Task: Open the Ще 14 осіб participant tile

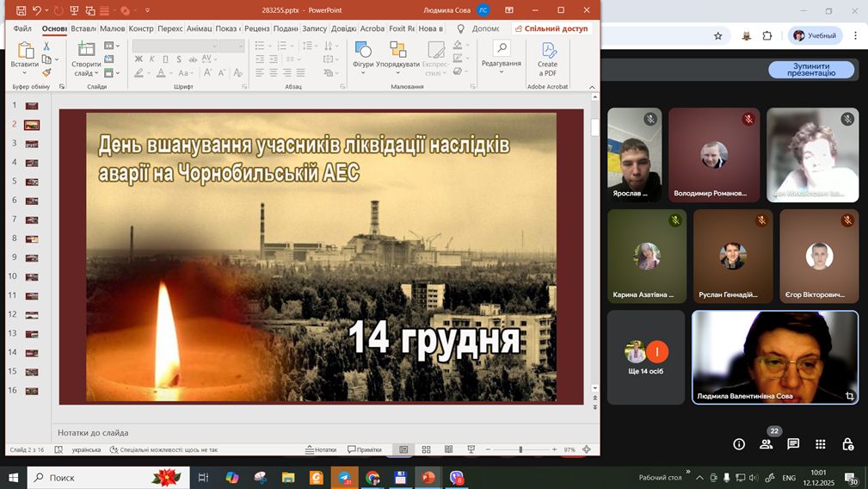Action: coord(645,357)
